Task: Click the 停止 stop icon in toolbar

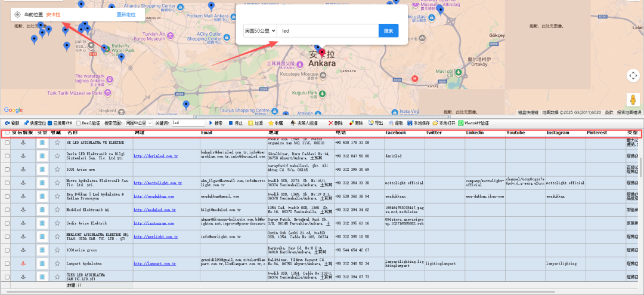Action: [231, 123]
